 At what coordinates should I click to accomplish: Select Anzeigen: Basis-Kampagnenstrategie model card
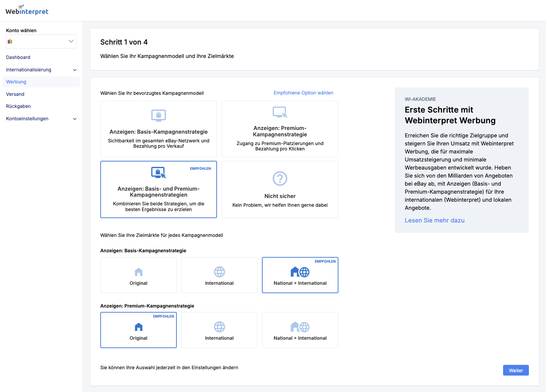point(159,129)
